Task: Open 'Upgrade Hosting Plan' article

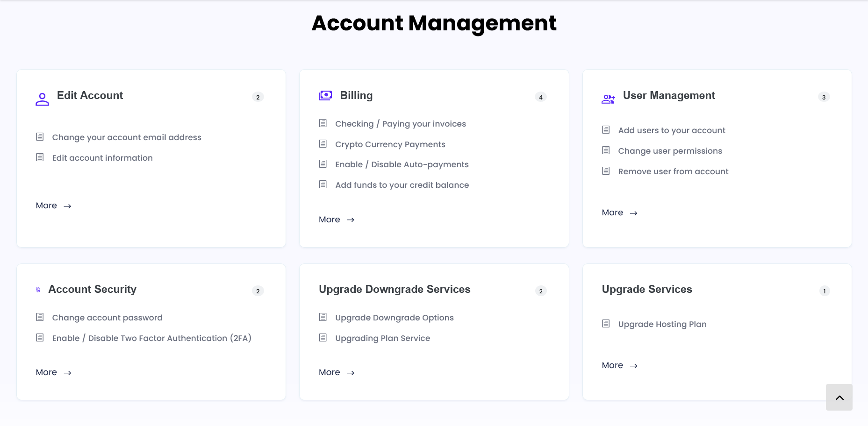Action: pos(662,324)
